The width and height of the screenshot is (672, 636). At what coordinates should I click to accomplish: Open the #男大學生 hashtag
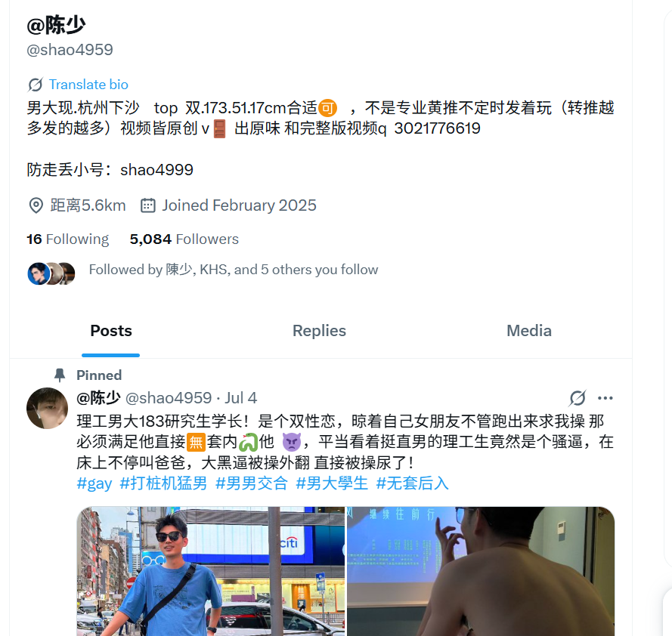pos(332,483)
